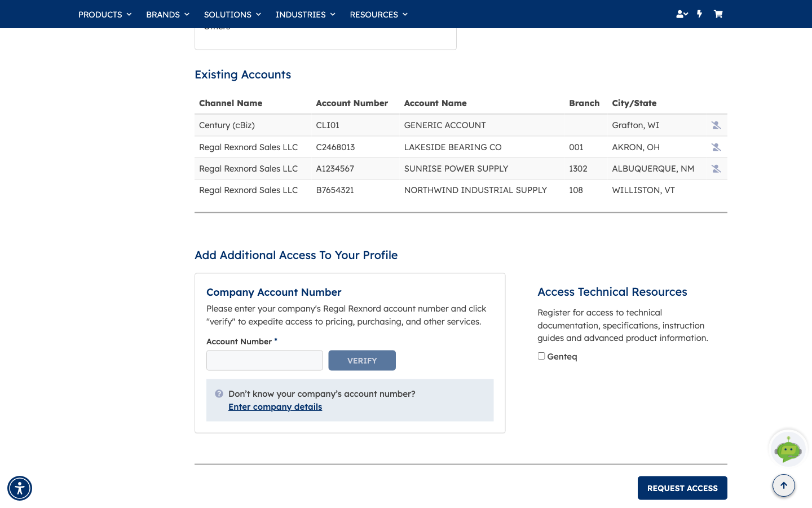
Task: Click NORTHWIND INDUSTRIAL SUPPLY account name
Action: [x=475, y=190]
